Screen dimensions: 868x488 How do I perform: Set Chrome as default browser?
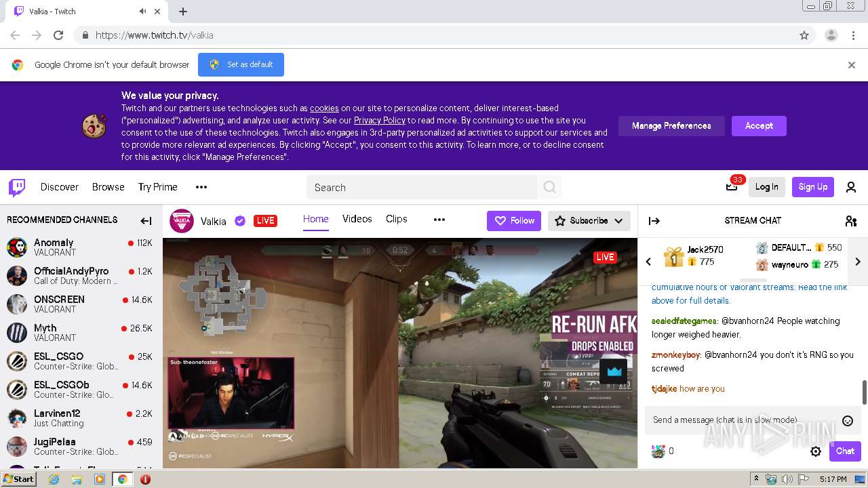pos(241,65)
